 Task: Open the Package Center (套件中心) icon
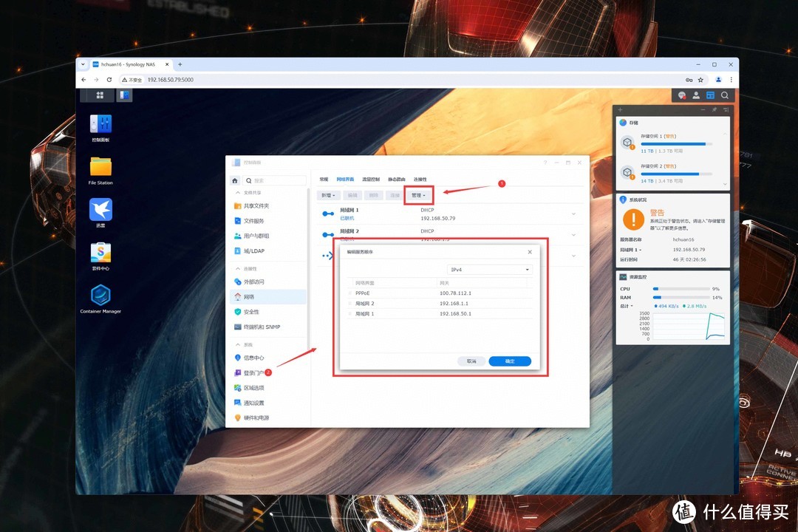coord(100,253)
